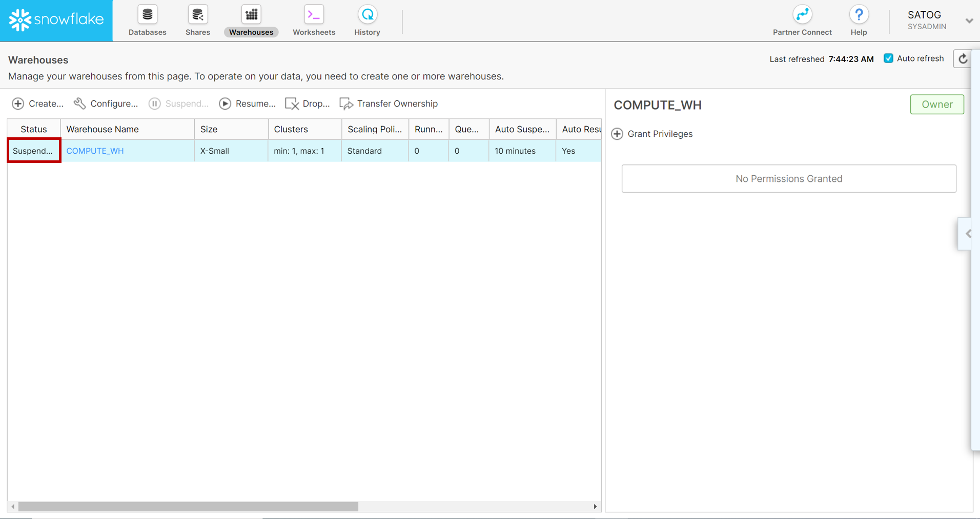Sort by Auto Suspend column header
Image resolution: width=980 pixels, height=519 pixels.
coord(523,129)
